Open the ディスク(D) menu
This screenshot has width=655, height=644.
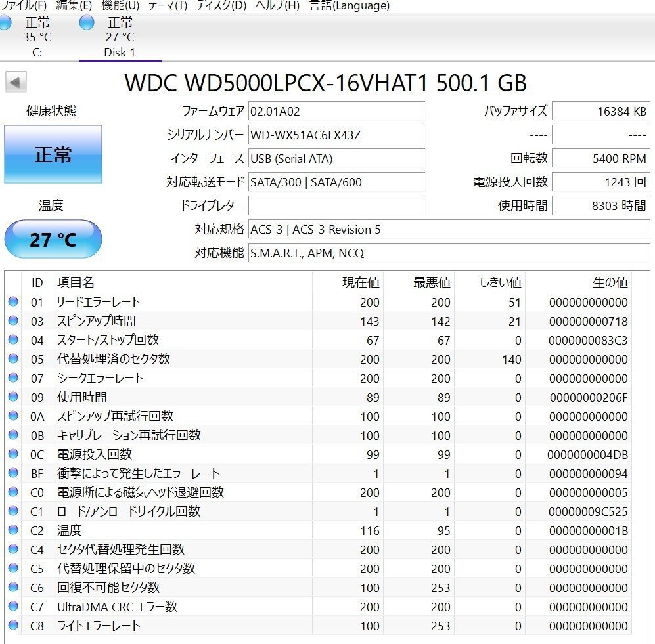pos(221,5)
